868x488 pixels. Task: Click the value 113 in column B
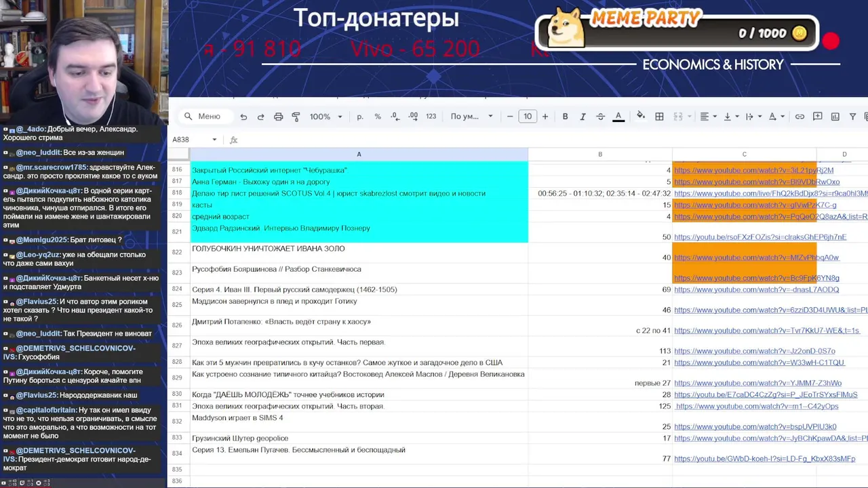coord(665,351)
